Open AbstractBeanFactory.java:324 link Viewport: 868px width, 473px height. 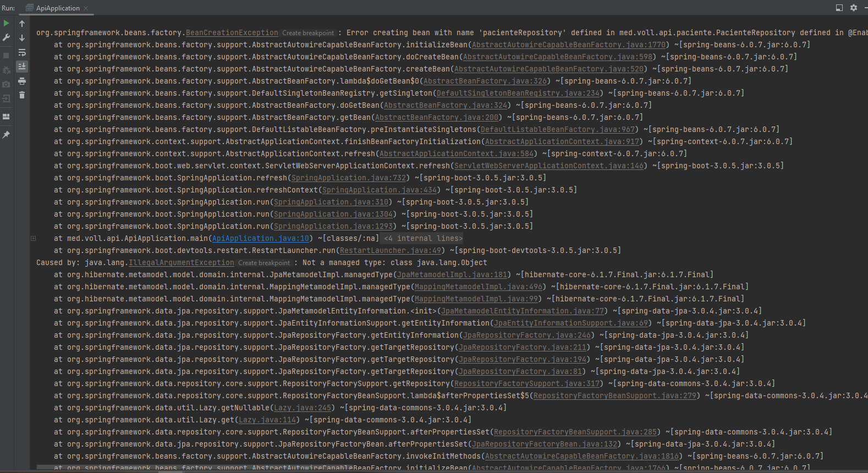(446, 106)
